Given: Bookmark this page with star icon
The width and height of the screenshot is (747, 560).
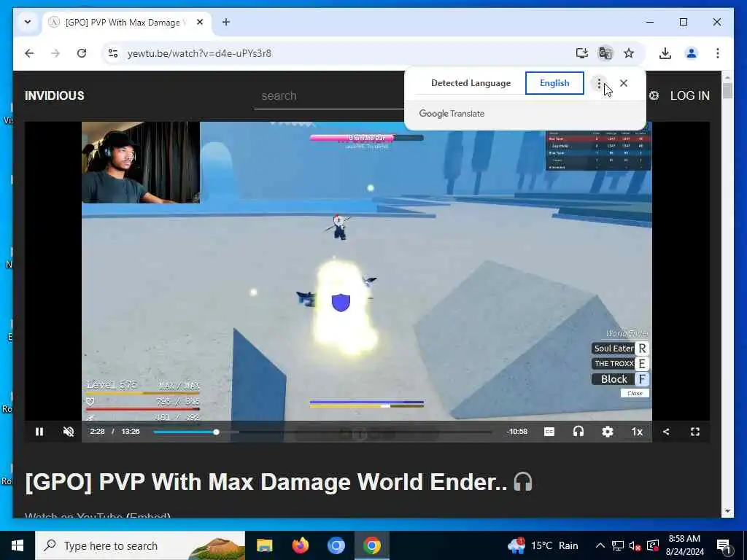Looking at the screenshot, I should 629,52.
